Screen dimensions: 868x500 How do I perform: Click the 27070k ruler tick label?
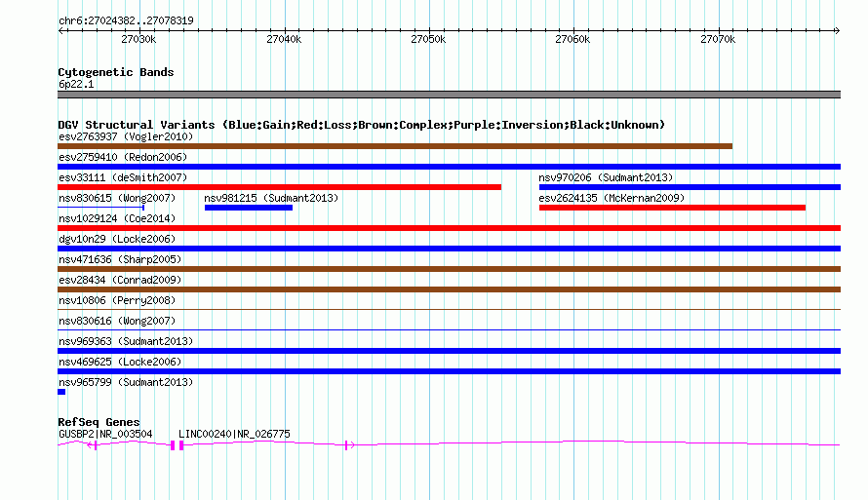tap(718, 39)
